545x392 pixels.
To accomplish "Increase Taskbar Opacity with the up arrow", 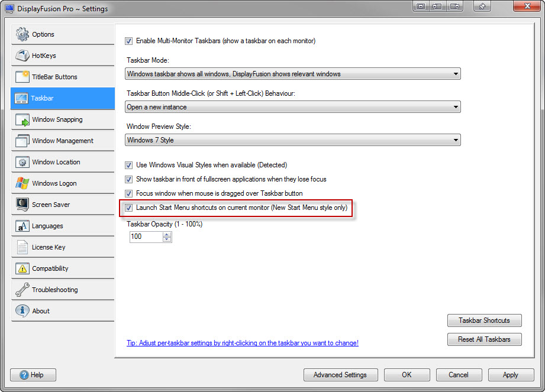I will point(167,234).
